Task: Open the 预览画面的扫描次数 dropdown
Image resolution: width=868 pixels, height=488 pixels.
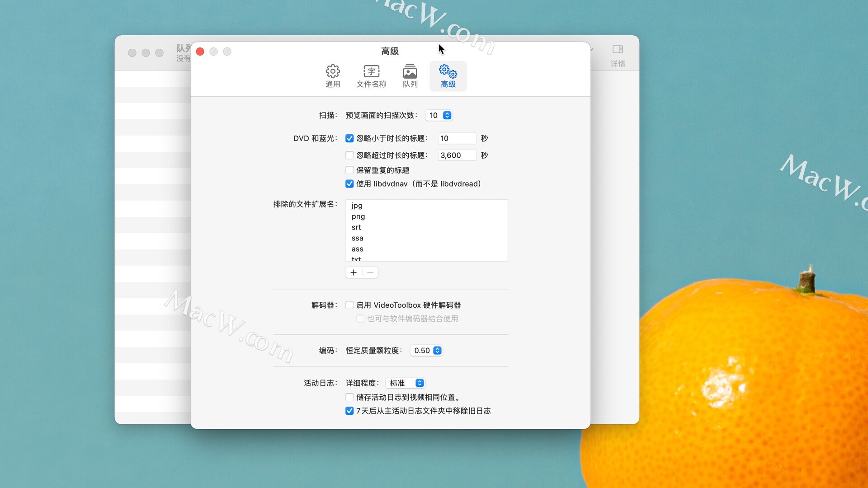Action: (439, 115)
